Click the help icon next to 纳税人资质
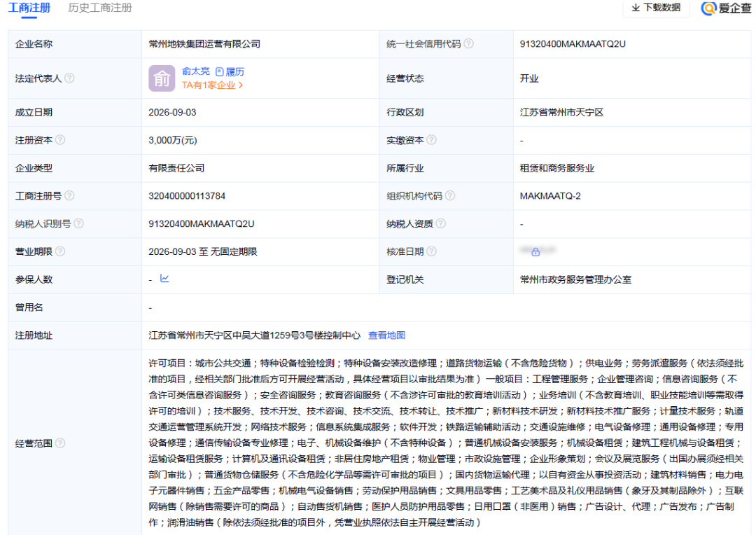The height and width of the screenshot is (535, 756). click(x=441, y=223)
